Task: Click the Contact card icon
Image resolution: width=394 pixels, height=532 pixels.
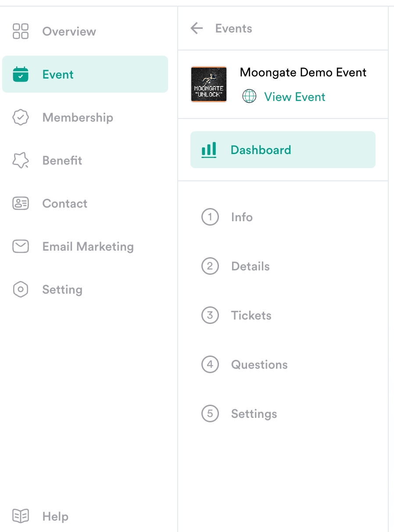Action: pyautogui.click(x=21, y=203)
